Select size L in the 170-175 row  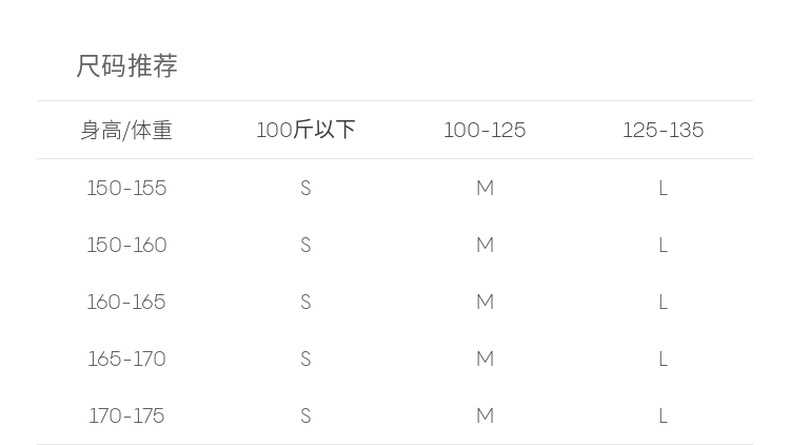(663, 416)
